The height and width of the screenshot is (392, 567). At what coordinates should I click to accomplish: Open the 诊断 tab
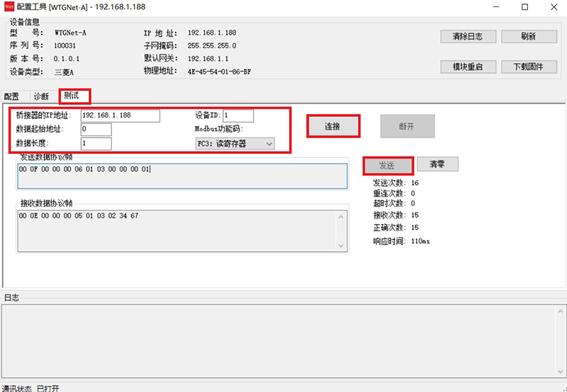pyautogui.click(x=41, y=96)
